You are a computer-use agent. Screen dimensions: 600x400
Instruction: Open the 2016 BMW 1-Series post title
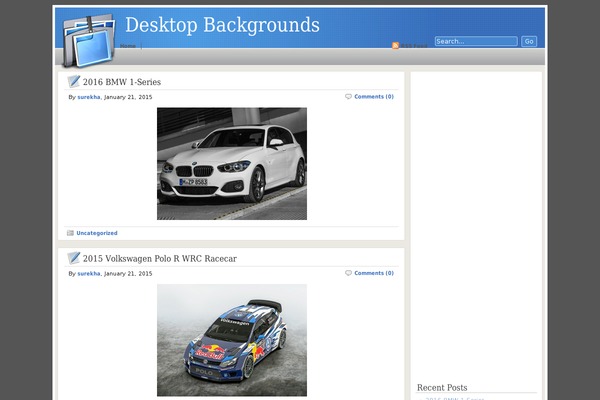pyautogui.click(x=122, y=82)
